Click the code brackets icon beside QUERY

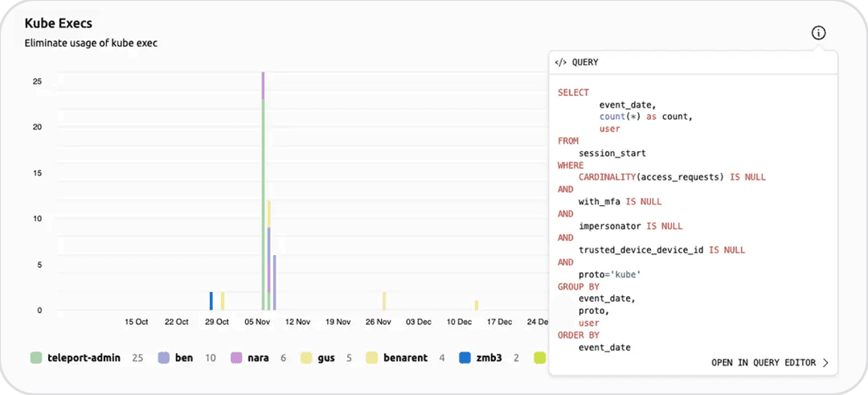(x=561, y=63)
